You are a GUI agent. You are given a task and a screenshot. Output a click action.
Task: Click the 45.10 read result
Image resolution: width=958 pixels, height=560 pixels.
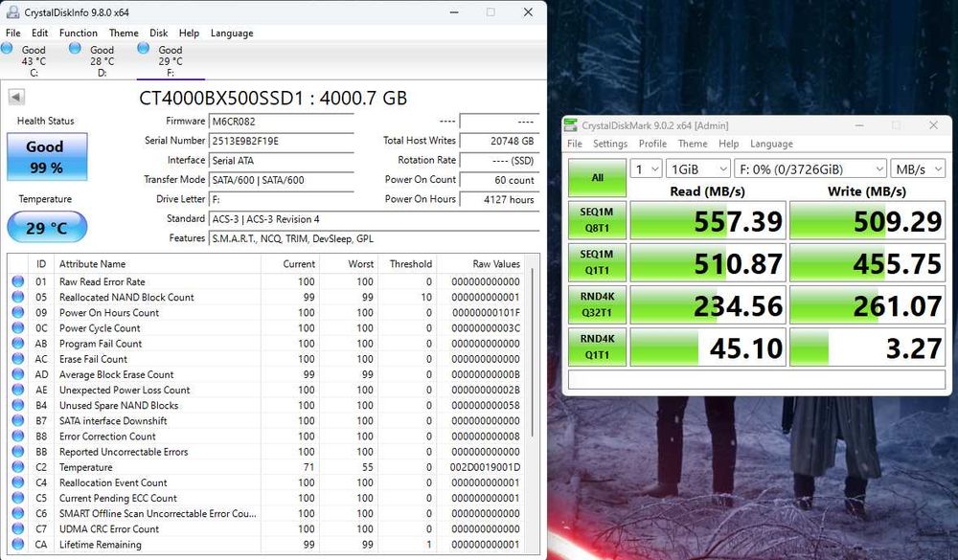[x=708, y=347]
